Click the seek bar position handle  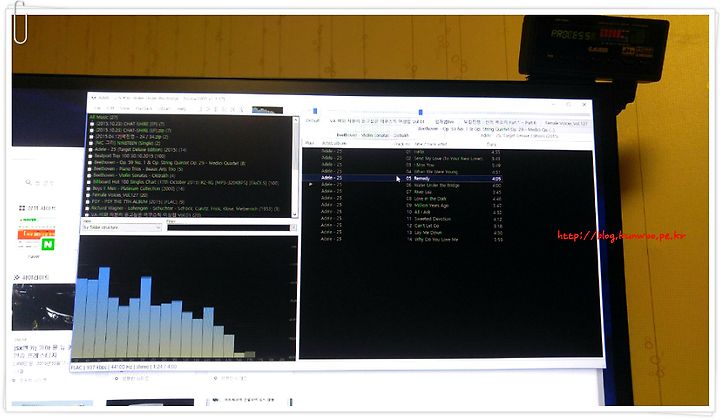click(420, 112)
